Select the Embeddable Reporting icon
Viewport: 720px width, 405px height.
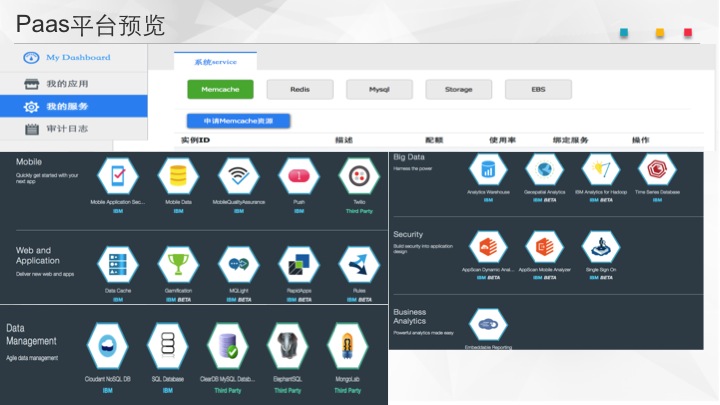(x=488, y=325)
